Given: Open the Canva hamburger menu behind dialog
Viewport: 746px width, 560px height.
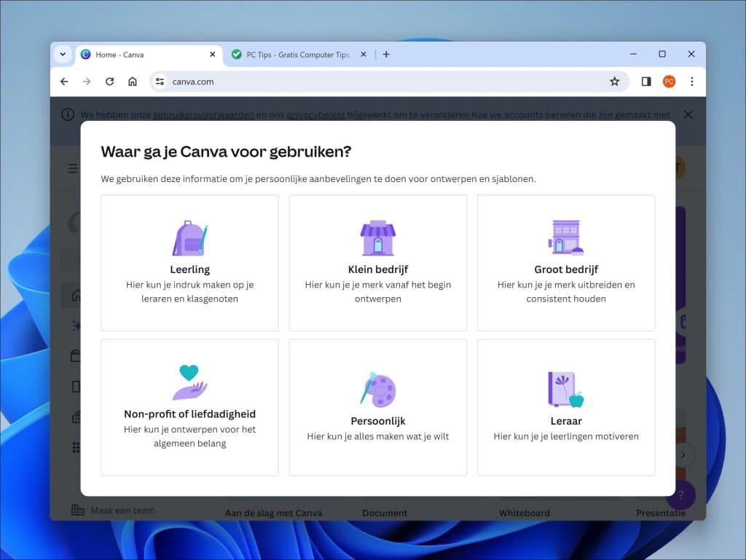Looking at the screenshot, I should click(73, 168).
